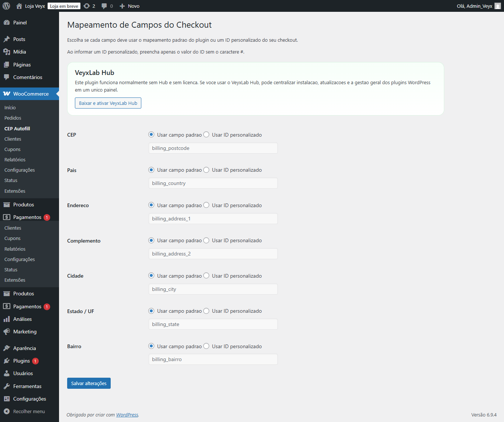Open CEP Autofill in the WooCommerce menu
The width and height of the screenshot is (504, 422).
[x=17, y=128]
